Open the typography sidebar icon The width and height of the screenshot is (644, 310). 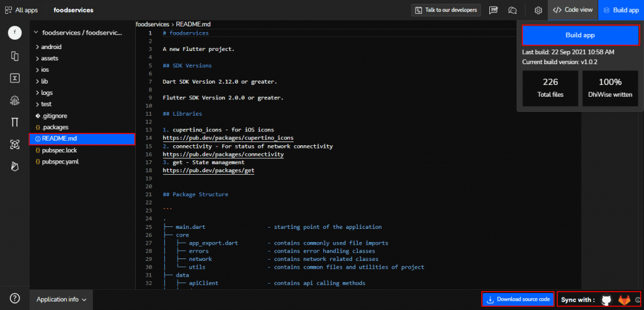[15, 122]
